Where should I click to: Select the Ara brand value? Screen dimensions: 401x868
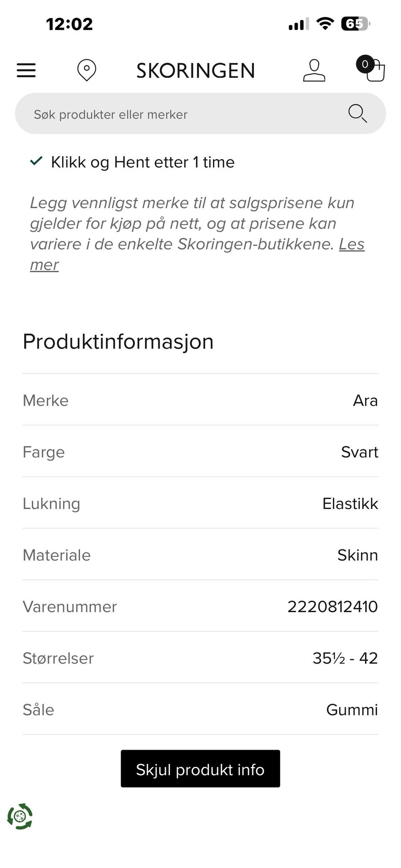[x=365, y=400]
